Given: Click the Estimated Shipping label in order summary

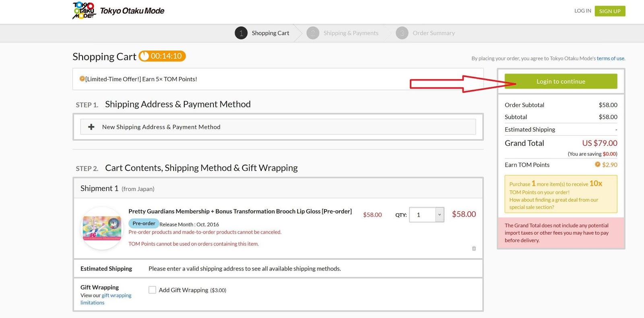Looking at the screenshot, I should pos(530,129).
